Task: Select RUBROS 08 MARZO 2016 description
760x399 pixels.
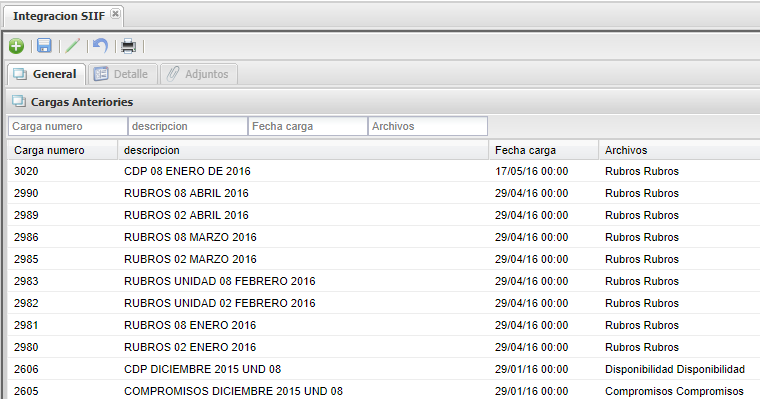Action: click(190, 237)
